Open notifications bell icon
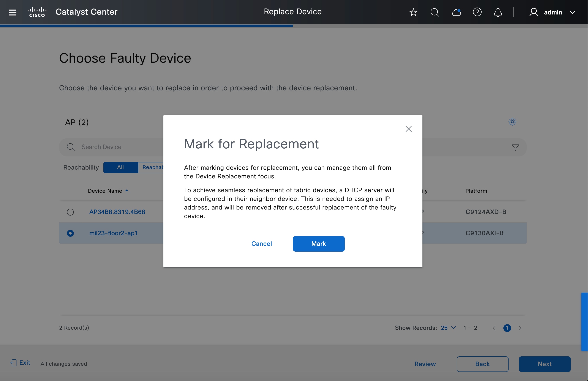The height and width of the screenshot is (381, 588). click(498, 12)
